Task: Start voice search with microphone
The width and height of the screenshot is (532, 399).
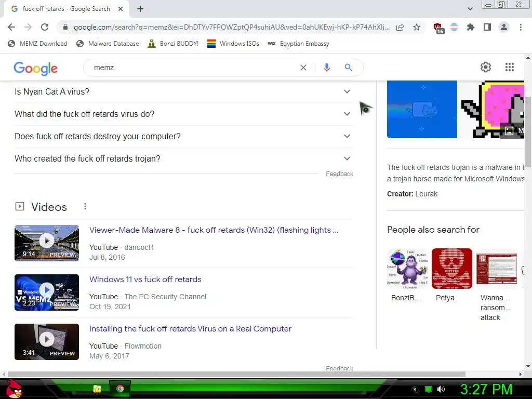Action: pyautogui.click(x=327, y=68)
